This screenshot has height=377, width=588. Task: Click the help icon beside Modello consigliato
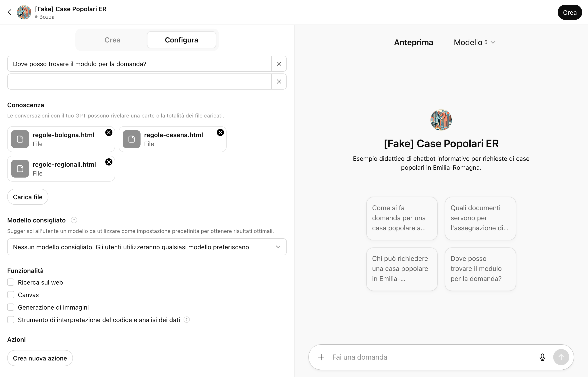click(74, 220)
